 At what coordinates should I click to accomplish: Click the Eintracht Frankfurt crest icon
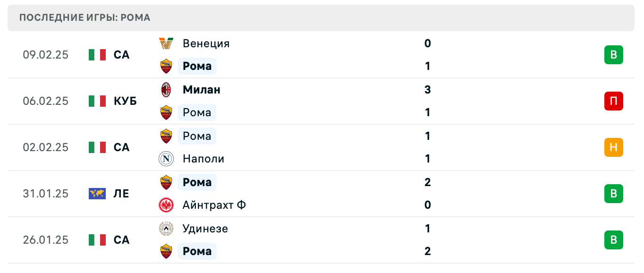pos(166,205)
